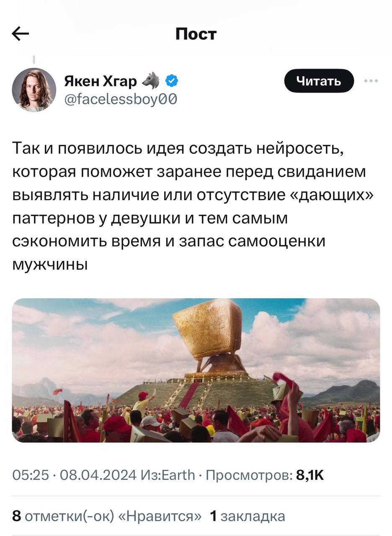Open the Просмотров views label
The height and width of the screenshot is (536, 392).
[x=249, y=475]
